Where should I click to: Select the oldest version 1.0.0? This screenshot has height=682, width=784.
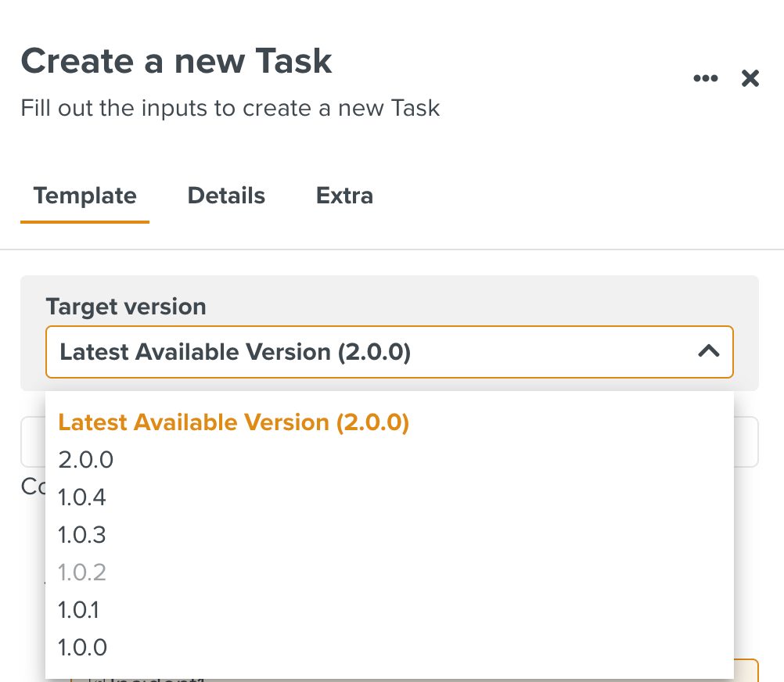point(82,648)
